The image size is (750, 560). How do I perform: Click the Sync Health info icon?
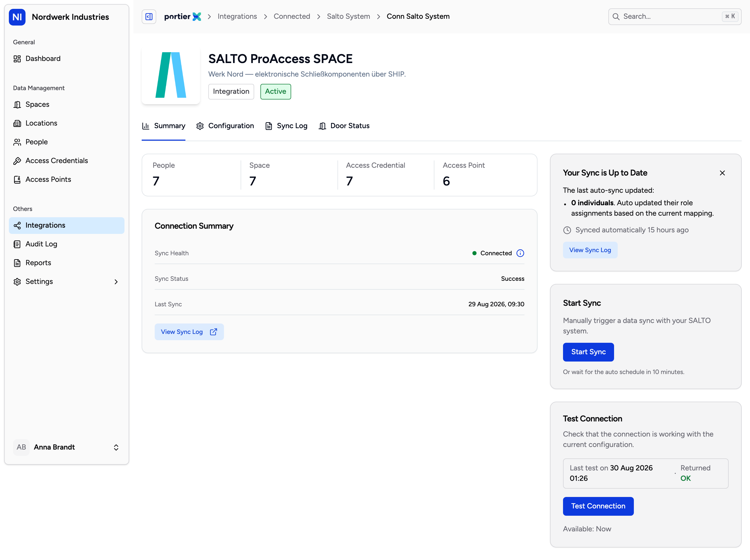pyautogui.click(x=520, y=253)
